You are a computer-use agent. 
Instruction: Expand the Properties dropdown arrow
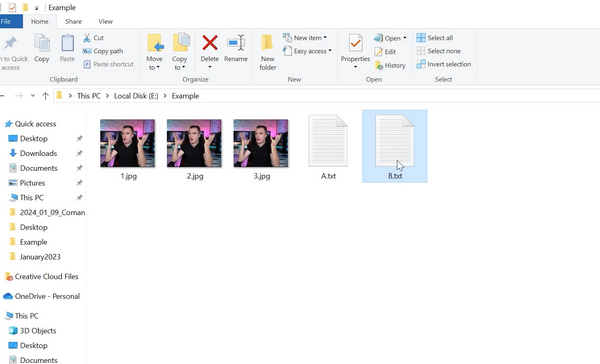[x=355, y=67]
